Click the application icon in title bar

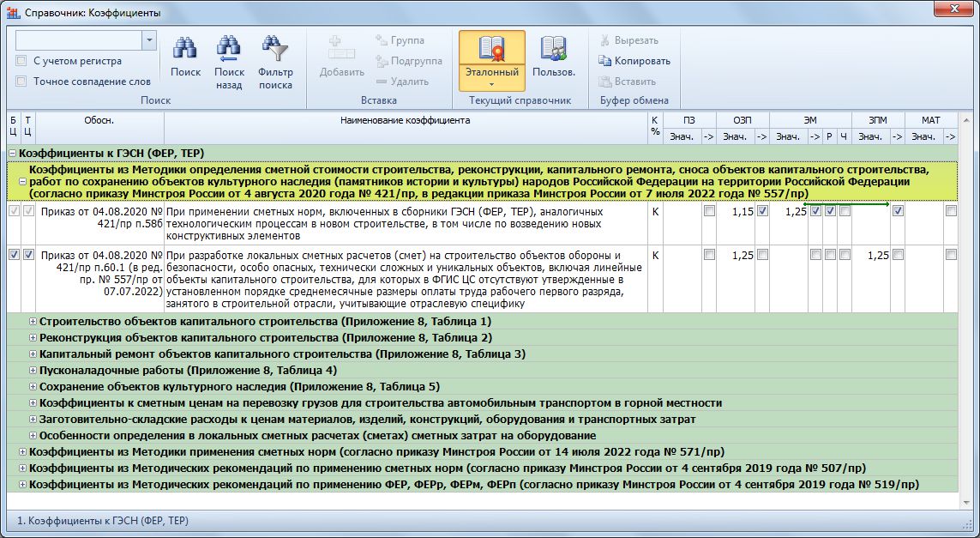coord(13,13)
